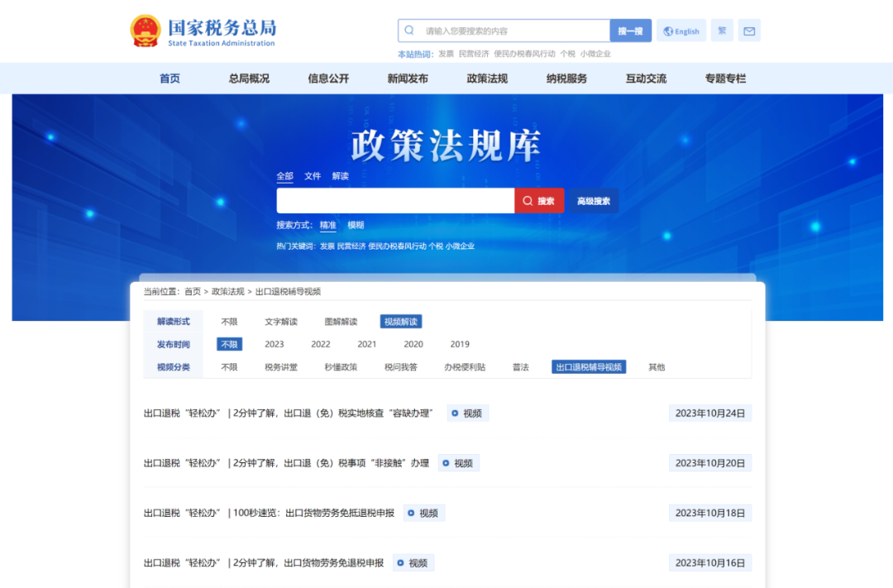The image size is (893, 588).
Task: Click 视频 tag on 容缺办理 row
Action: [467, 413]
